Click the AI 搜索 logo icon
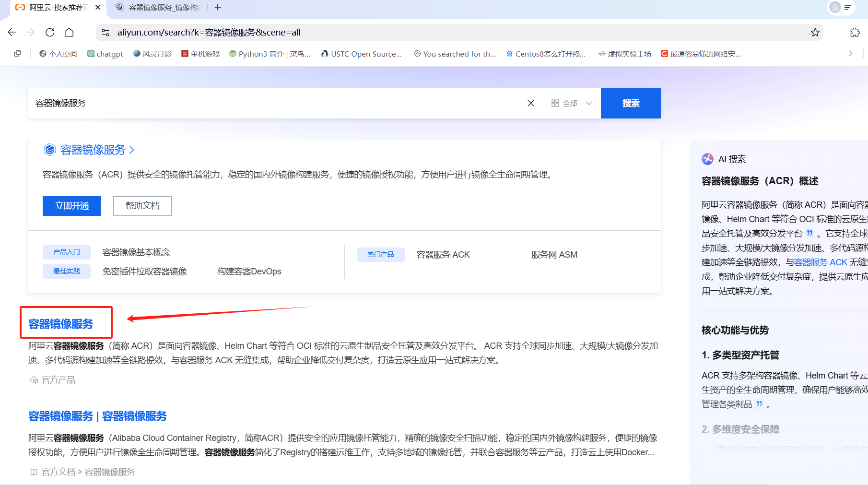868x485 pixels. 707,159
